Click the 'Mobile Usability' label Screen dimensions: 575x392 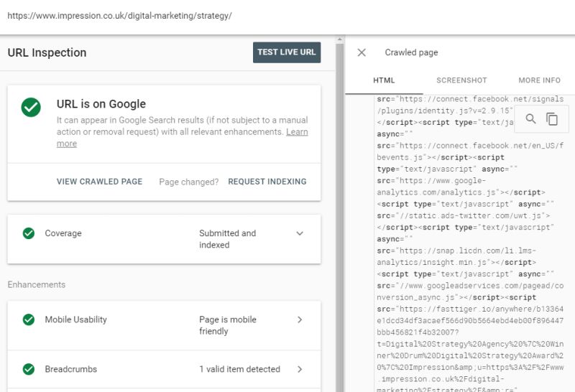click(x=76, y=319)
